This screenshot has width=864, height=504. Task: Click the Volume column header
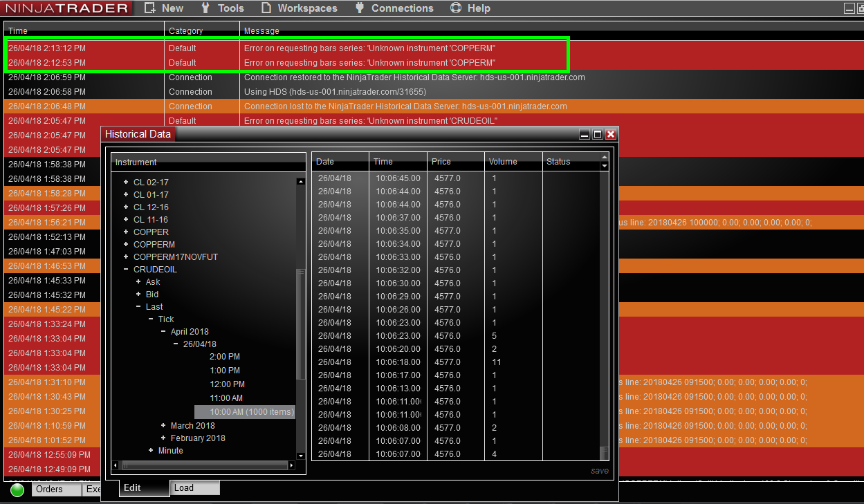pos(514,161)
